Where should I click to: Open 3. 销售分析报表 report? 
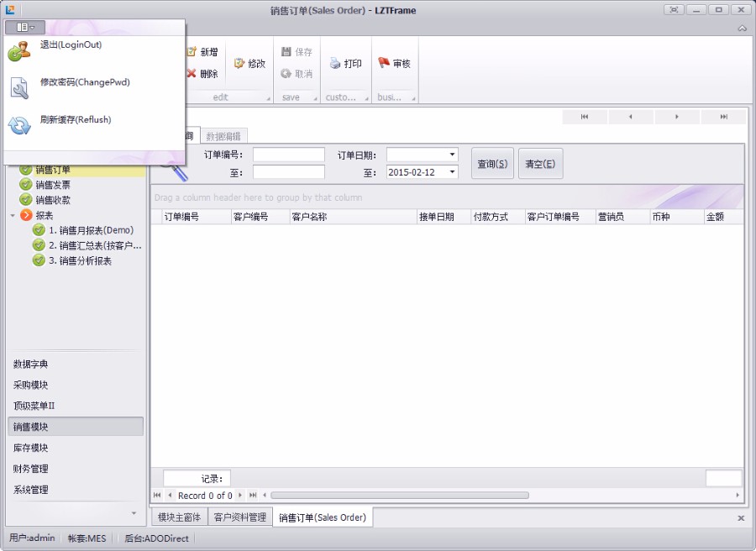click(x=80, y=260)
